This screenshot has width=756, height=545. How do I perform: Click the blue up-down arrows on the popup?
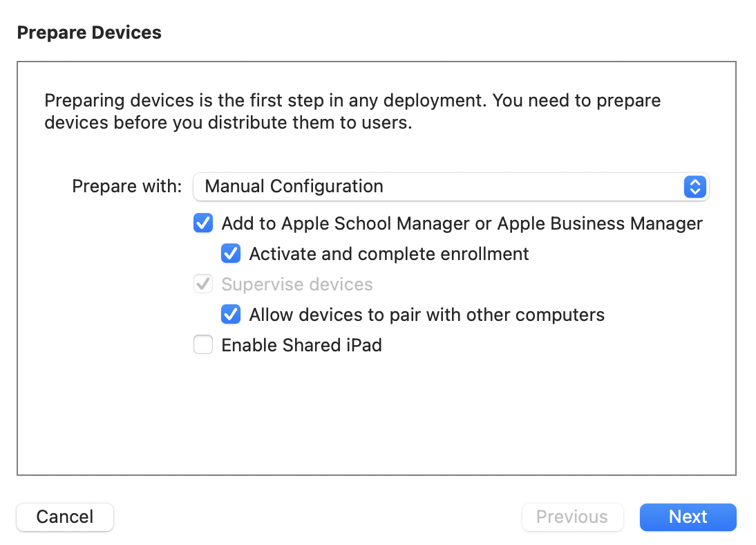point(694,187)
